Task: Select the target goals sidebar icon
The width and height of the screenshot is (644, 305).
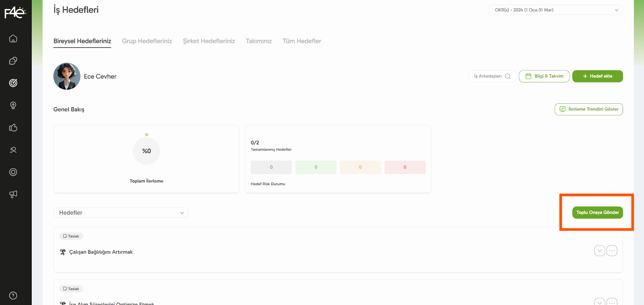Action: tap(13, 83)
